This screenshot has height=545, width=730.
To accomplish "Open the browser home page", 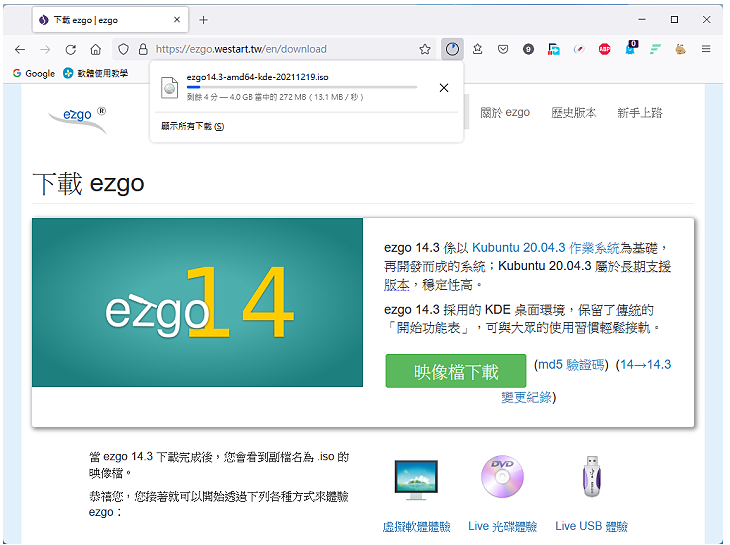I will click(x=95, y=49).
